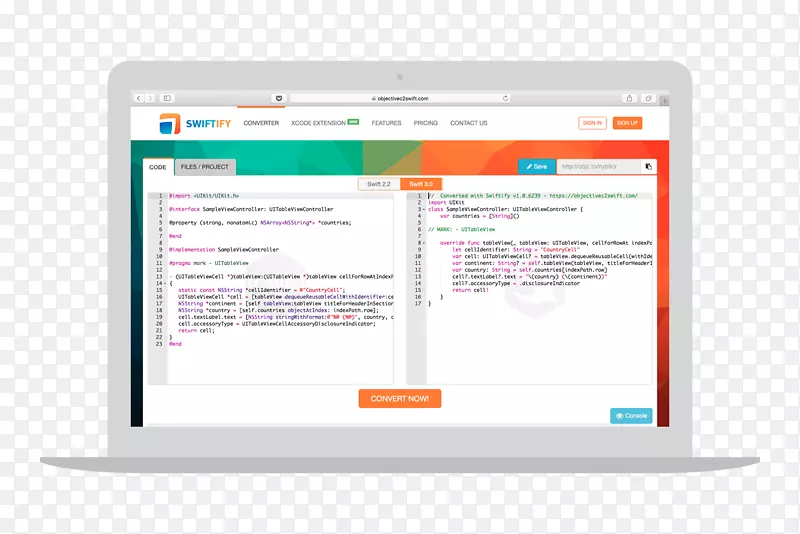This screenshot has width=800, height=534.
Task: Open the Converter nav item
Action: (261, 123)
